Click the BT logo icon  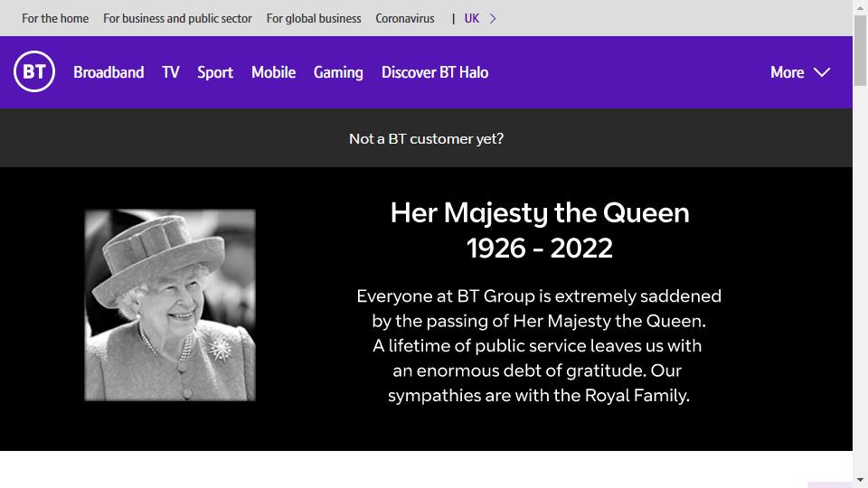click(34, 72)
